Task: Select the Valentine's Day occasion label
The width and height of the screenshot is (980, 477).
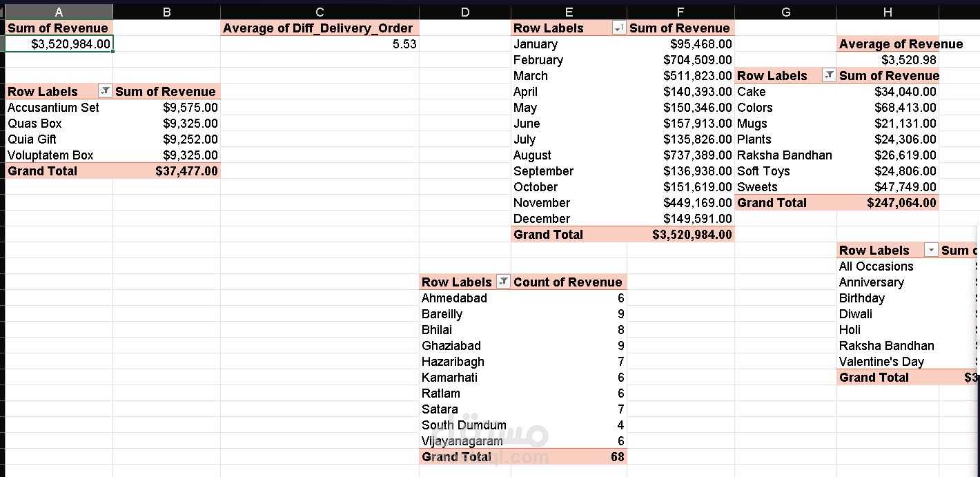Action: click(881, 362)
